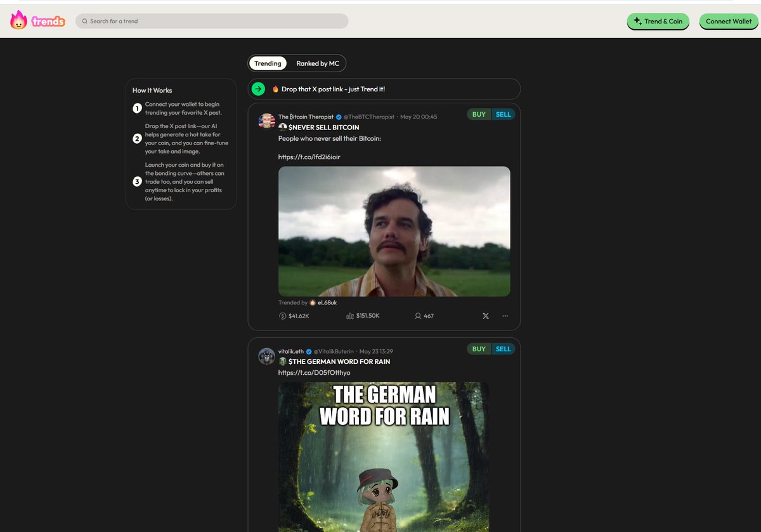The height and width of the screenshot is (532, 761).
Task: Click BUY on Never Sell Bitcoin post
Action: pos(479,114)
